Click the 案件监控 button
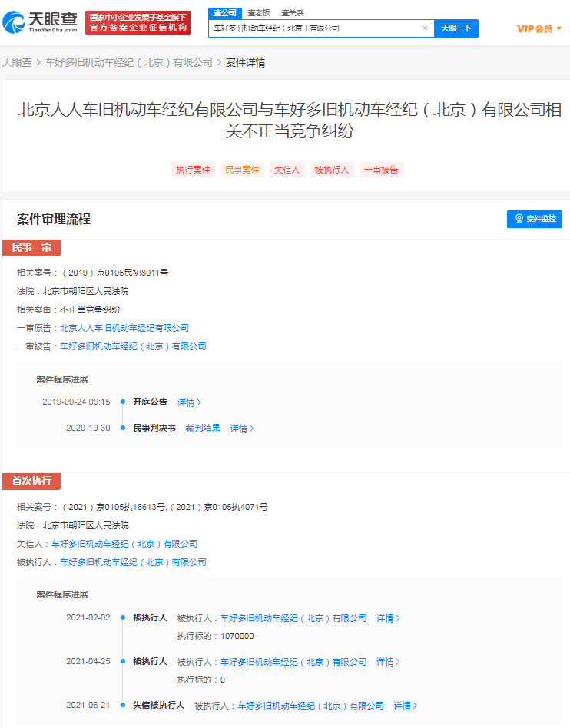570x728 pixels. [534, 219]
